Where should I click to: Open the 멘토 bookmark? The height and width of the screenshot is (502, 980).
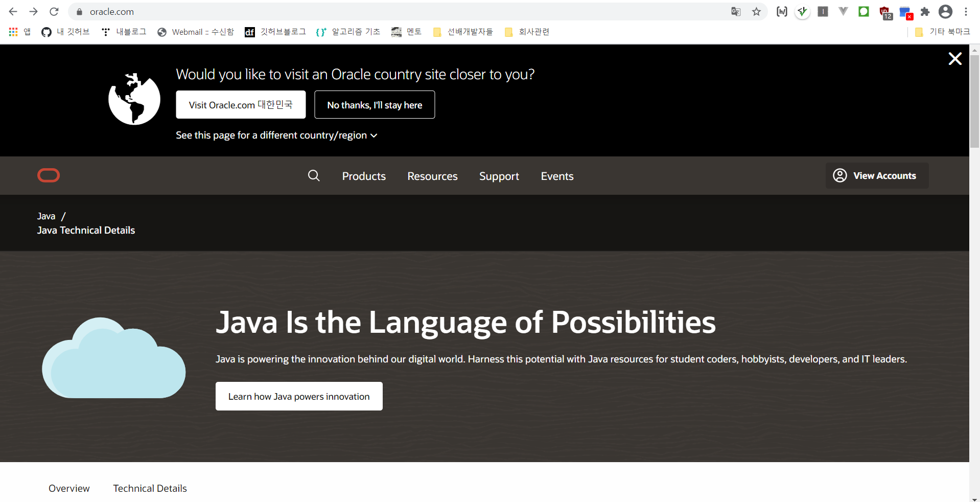click(407, 32)
